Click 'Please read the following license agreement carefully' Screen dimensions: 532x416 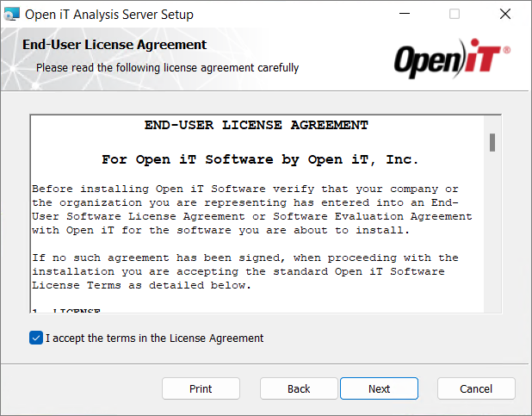tap(167, 67)
